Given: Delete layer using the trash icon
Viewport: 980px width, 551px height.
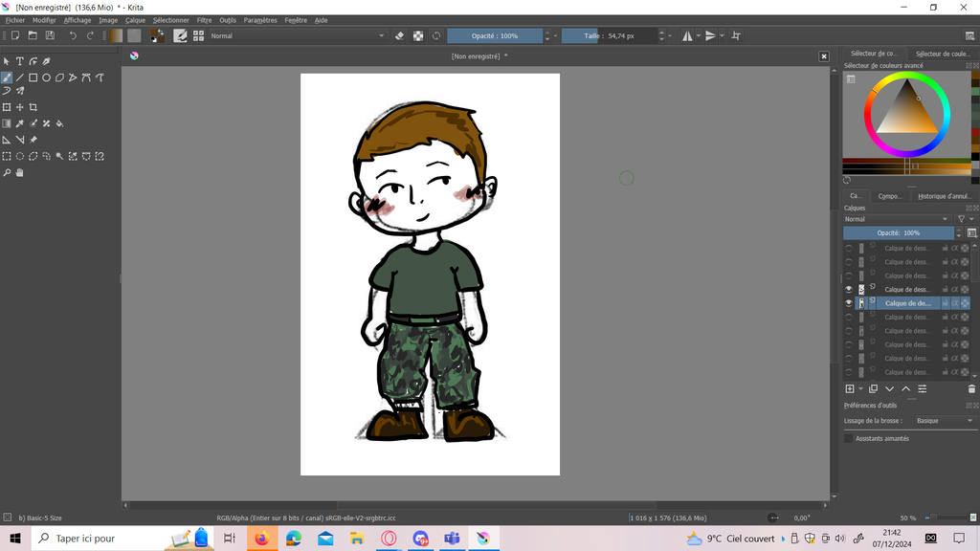Looking at the screenshot, I should [971, 389].
